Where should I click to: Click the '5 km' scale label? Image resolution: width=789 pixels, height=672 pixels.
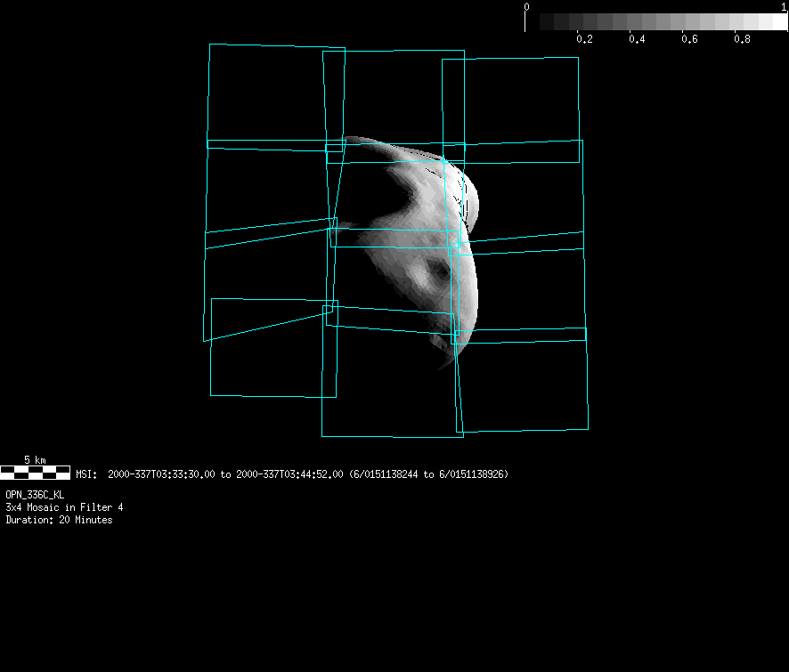pos(35,459)
